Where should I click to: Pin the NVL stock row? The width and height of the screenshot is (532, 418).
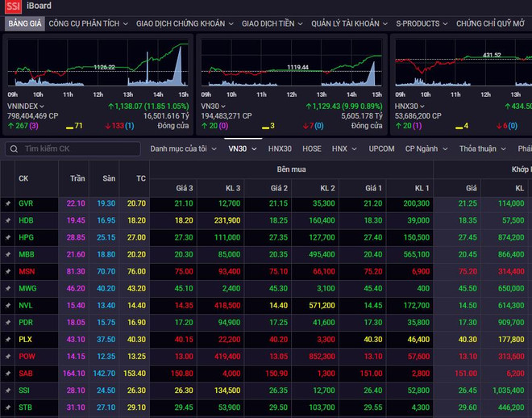point(7,306)
